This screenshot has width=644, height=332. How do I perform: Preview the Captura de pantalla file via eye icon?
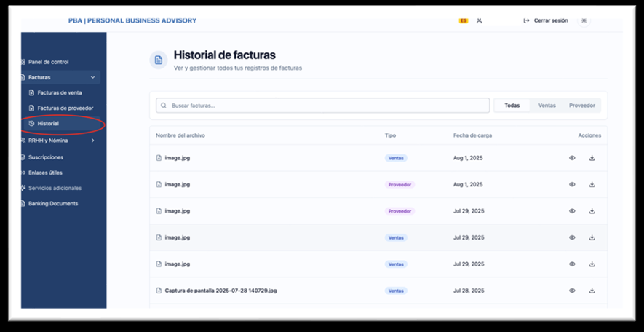(572, 290)
